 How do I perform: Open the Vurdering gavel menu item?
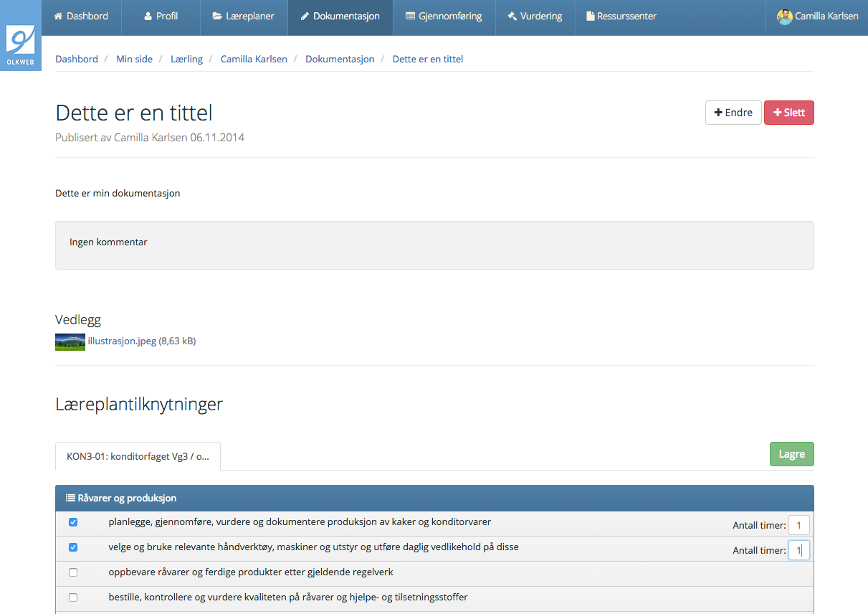(535, 16)
